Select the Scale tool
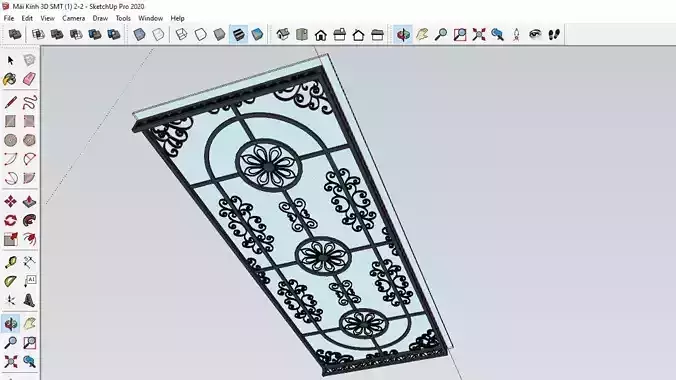The image size is (676, 380). (x=10, y=239)
